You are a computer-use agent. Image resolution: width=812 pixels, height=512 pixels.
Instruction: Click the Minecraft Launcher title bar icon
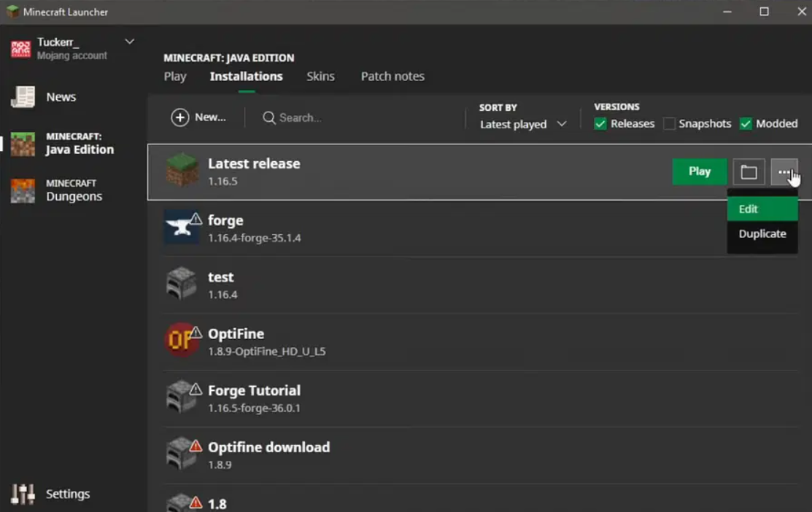pyautogui.click(x=12, y=12)
